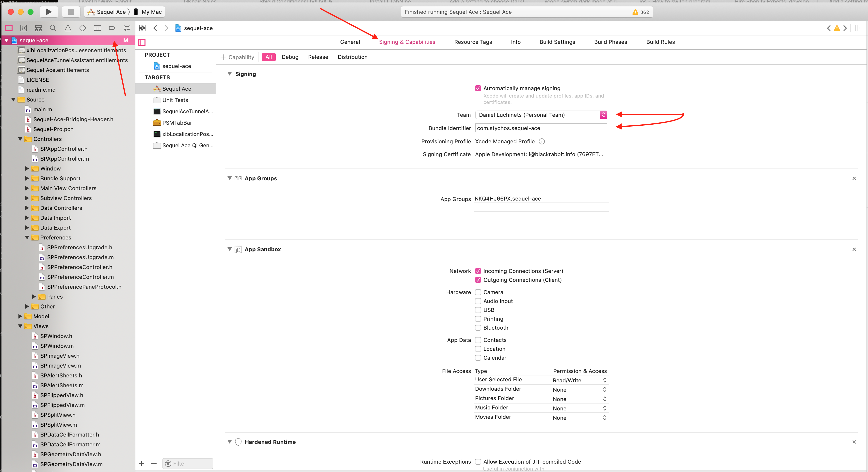Open the debug navigator
The height and width of the screenshot is (472, 868).
97,28
